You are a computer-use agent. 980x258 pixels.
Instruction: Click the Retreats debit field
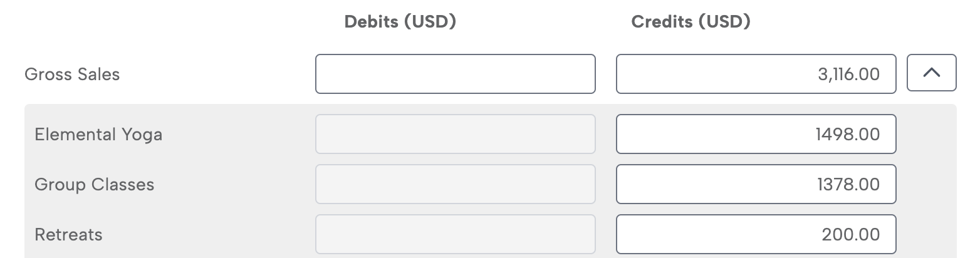(455, 234)
